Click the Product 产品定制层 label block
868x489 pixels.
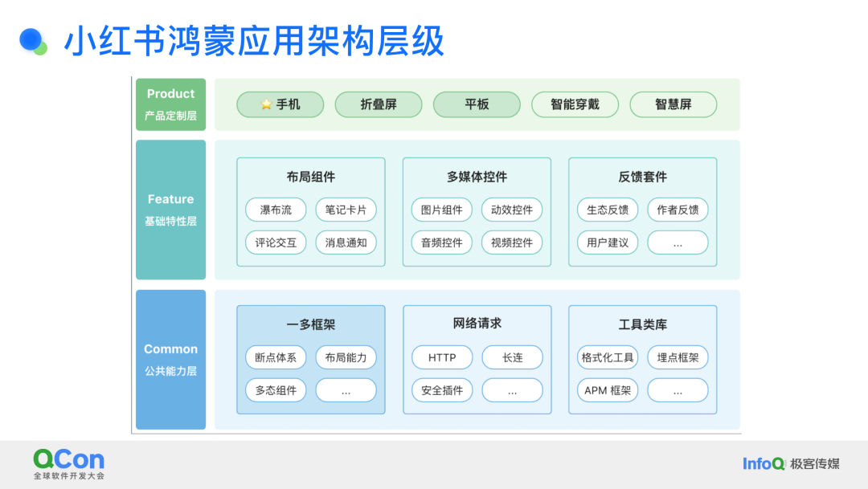(171, 104)
